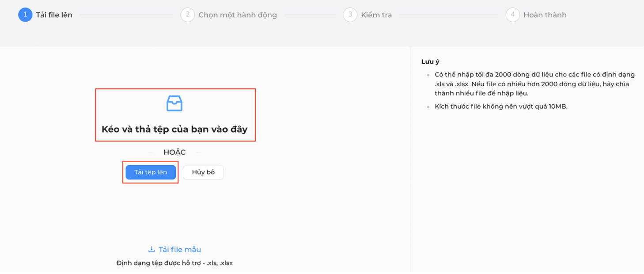Click the note "Kích thước file không nên vượt quá 10MB"
The width and height of the screenshot is (644, 274).
point(501,107)
